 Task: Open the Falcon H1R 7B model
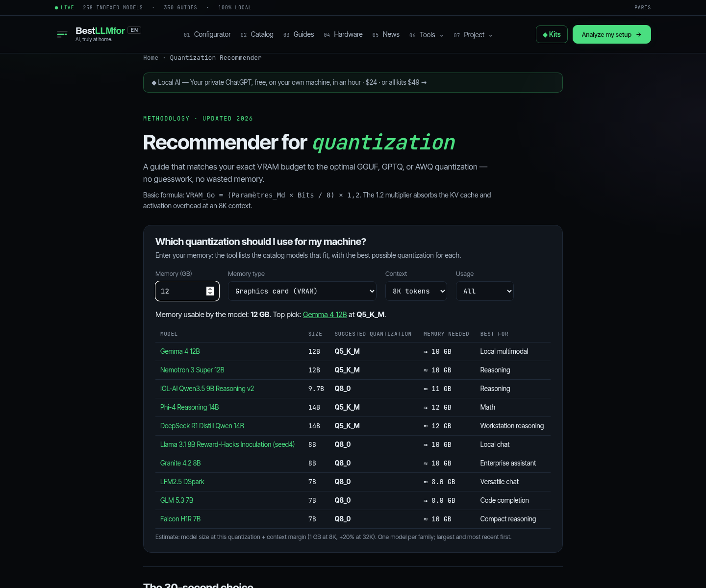point(180,519)
